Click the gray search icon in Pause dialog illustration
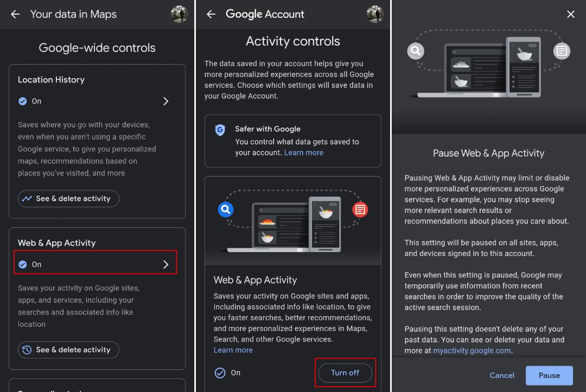Viewport: 586px width, 392px height. (416, 51)
